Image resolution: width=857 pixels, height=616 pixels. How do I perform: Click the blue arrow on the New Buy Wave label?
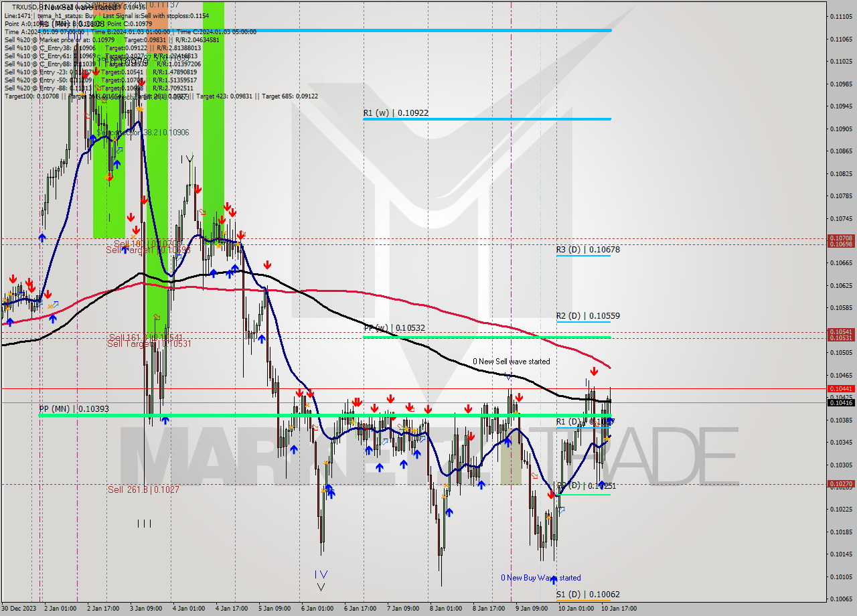pyautogui.click(x=554, y=580)
